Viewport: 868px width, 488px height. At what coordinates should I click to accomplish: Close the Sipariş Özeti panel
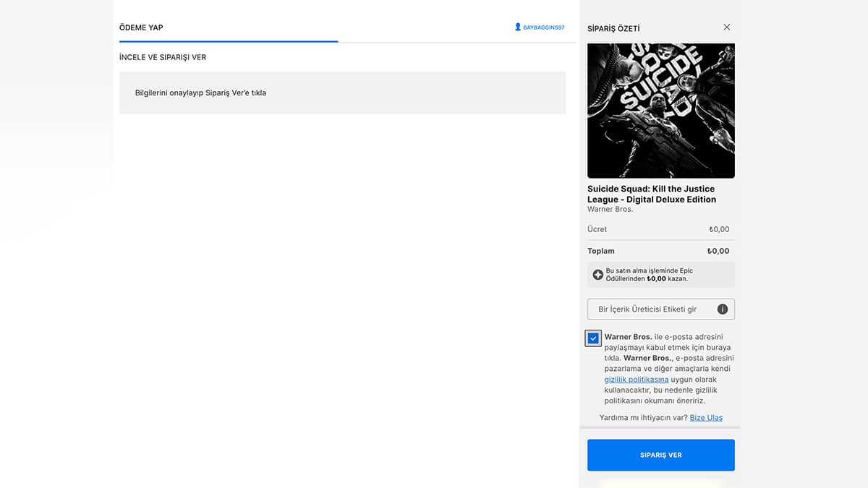[727, 27]
